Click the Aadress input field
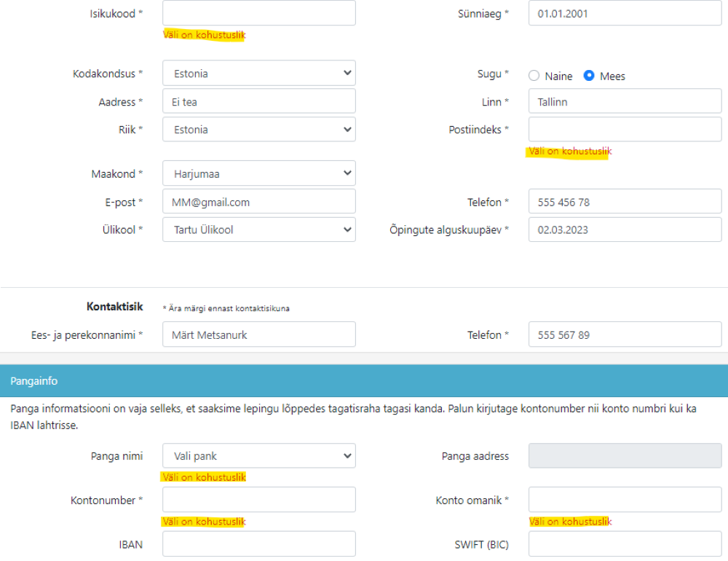The width and height of the screenshot is (728, 561). (258, 102)
